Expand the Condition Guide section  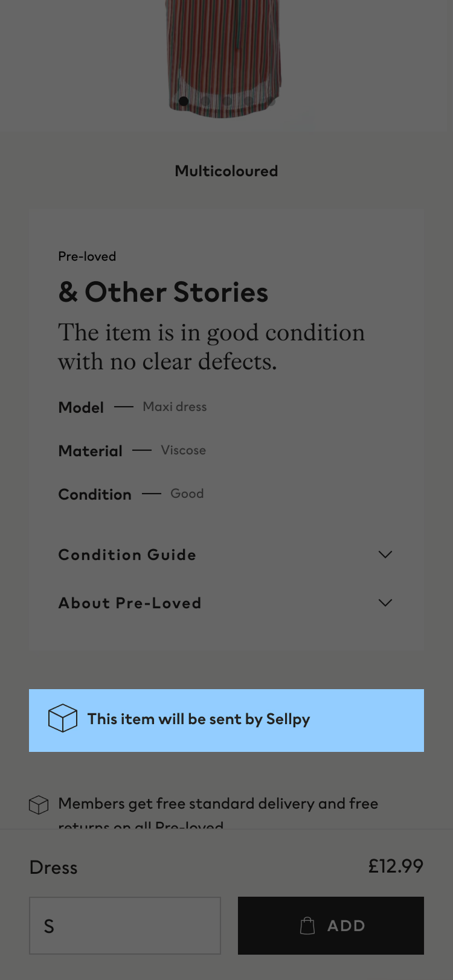pos(226,555)
